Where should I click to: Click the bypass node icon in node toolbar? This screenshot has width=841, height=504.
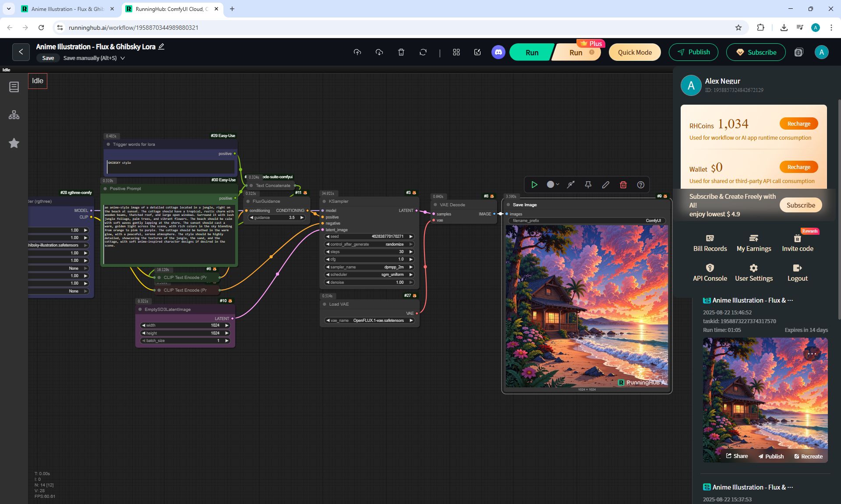click(571, 185)
